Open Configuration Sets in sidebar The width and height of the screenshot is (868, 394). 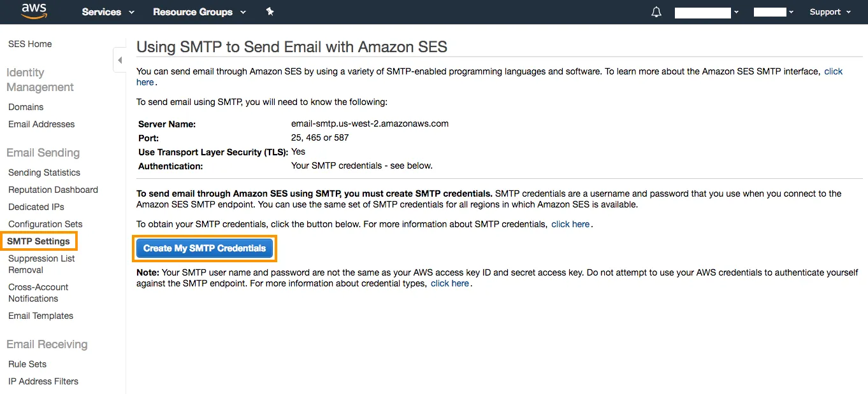coord(45,224)
